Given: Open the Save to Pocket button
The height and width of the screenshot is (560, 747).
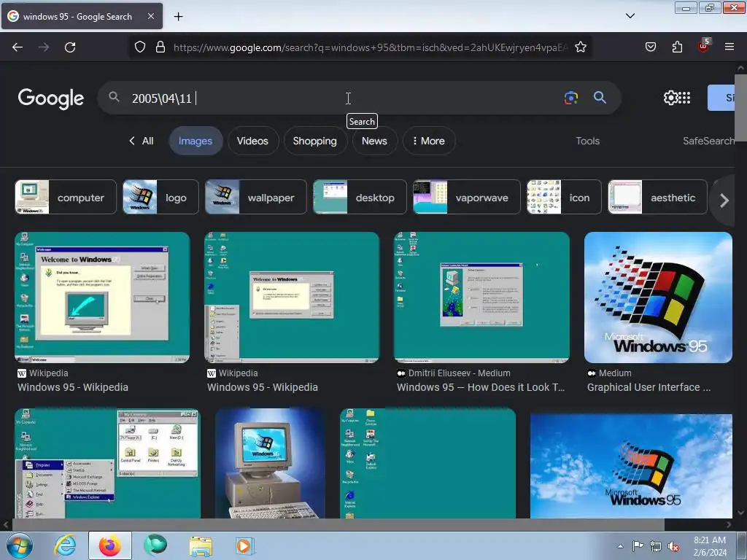Looking at the screenshot, I should point(650,47).
